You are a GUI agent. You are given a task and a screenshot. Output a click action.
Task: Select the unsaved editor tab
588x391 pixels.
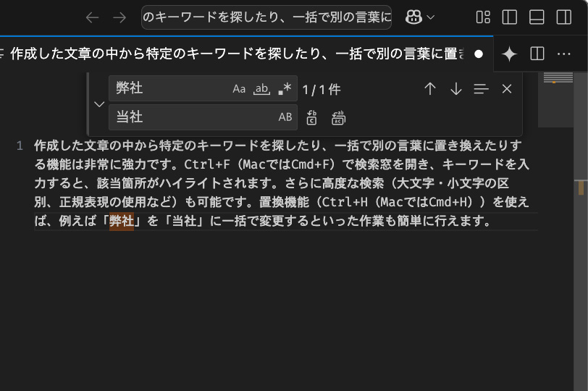(240, 54)
